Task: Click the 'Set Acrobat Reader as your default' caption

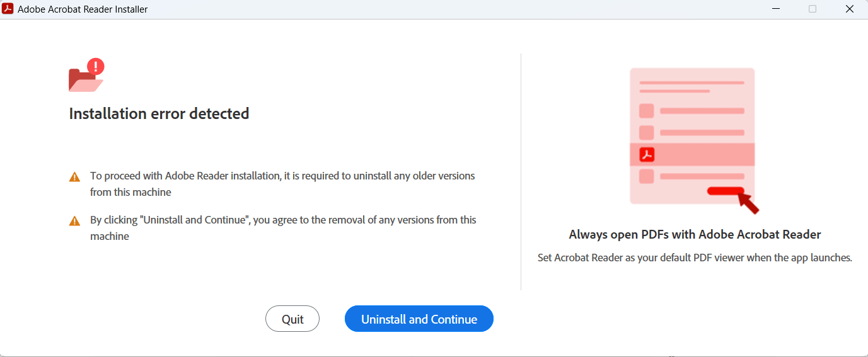Action: (x=695, y=258)
